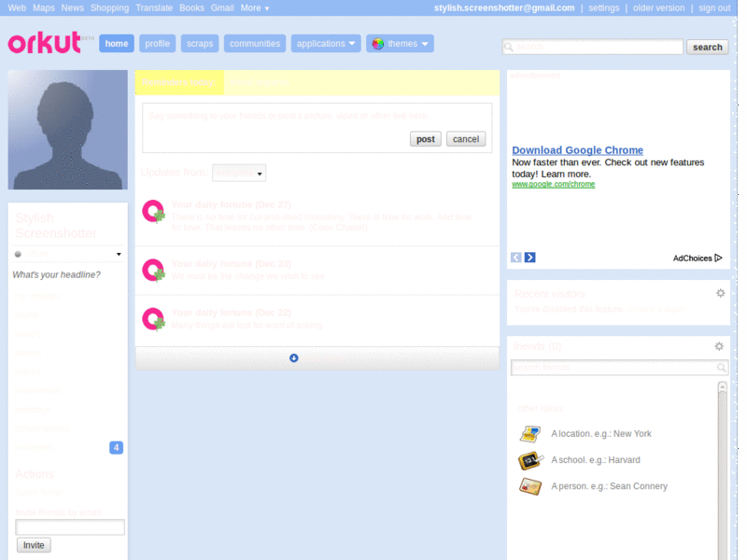Click the invite friends email field
Image resolution: width=747 pixels, height=560 pixels.
click(x=70, y=527)
